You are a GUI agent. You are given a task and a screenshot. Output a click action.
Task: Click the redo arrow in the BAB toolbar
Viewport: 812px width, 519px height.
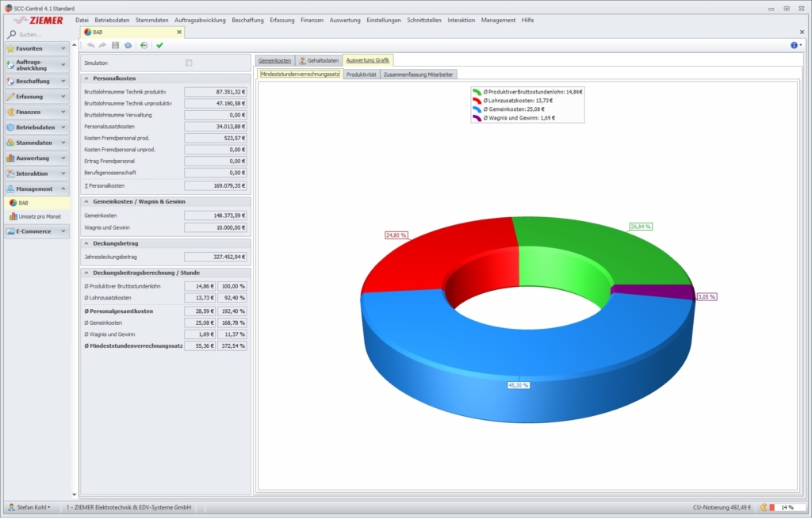(x=102, y=45)
